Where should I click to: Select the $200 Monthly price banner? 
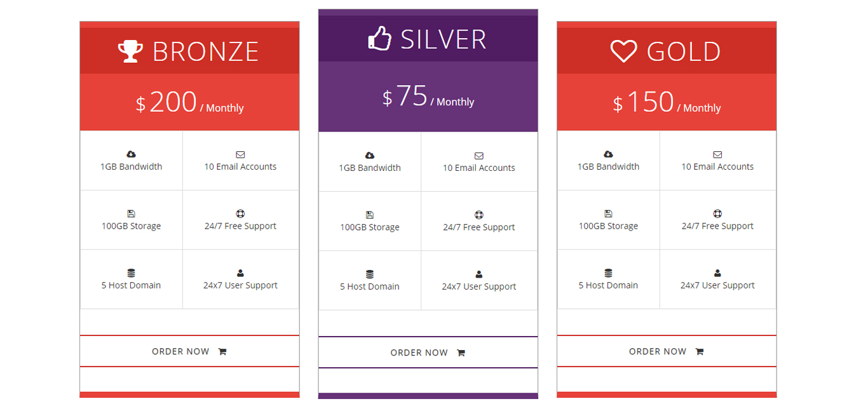point(189,102)
